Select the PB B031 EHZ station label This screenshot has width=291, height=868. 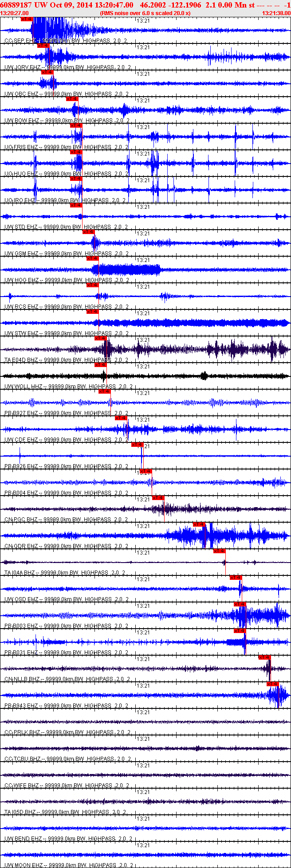point(21,653)
